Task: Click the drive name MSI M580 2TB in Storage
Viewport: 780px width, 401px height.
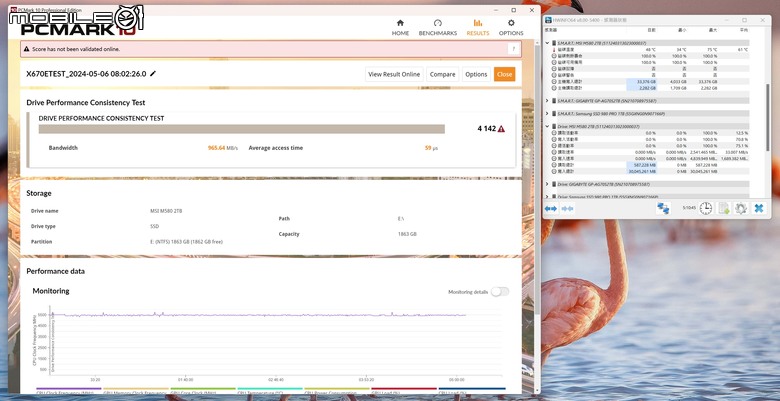Action: point(166,211)
